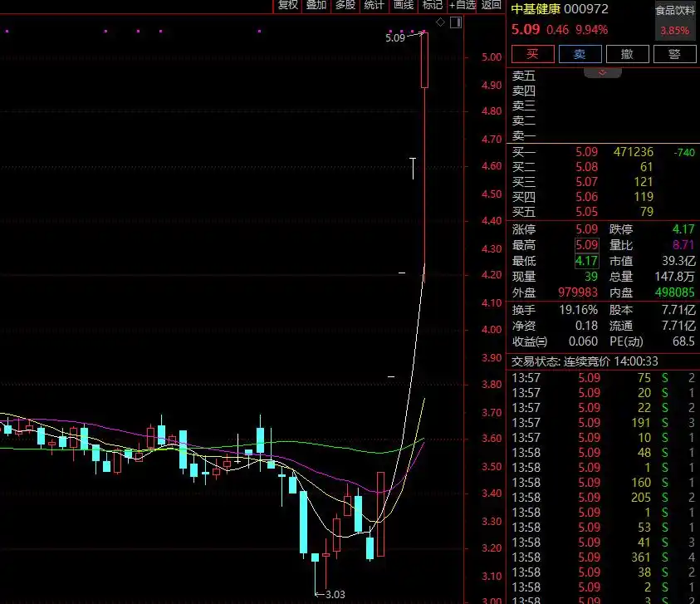The width and height of the screenshot is (700, 604).
Task: Enable 复权 price adjustment mode
Action: [287, 5]
